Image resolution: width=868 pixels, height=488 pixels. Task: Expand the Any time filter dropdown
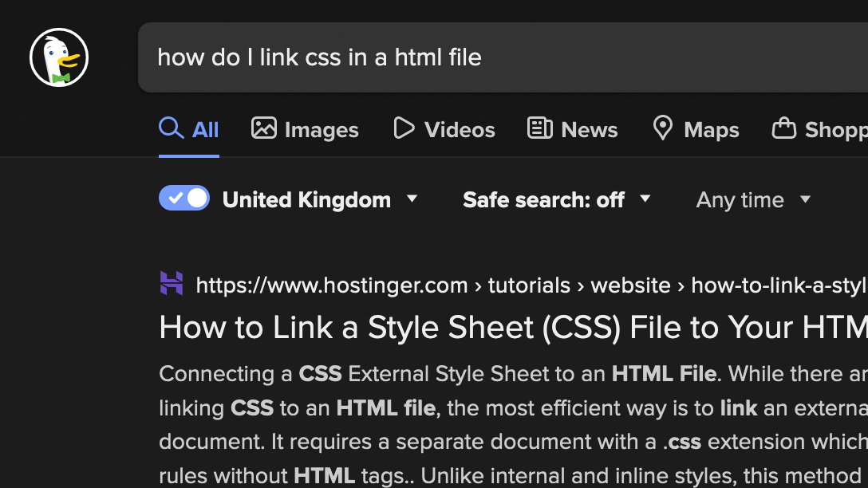pyautogui.click(x=753, y=199)
